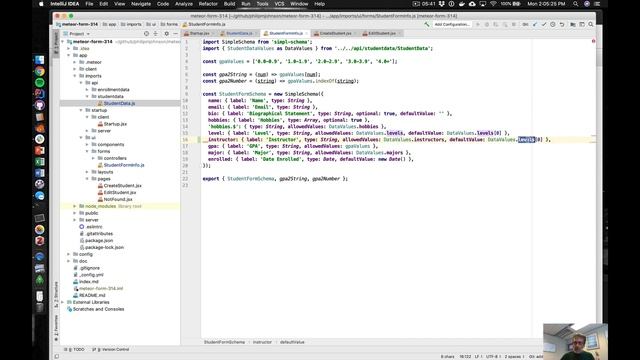Select README.md in project tree
Viewport: 640px width, 360px height.
point(92,296)
